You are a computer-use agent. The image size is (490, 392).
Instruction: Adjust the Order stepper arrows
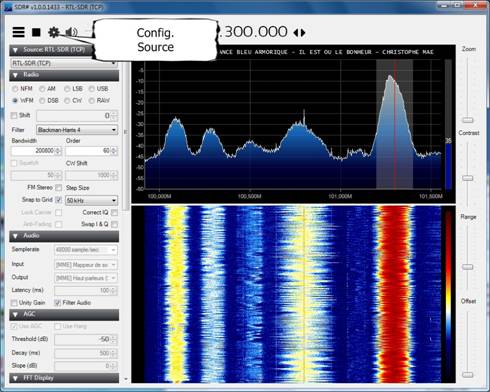click(x=114, y=151)
